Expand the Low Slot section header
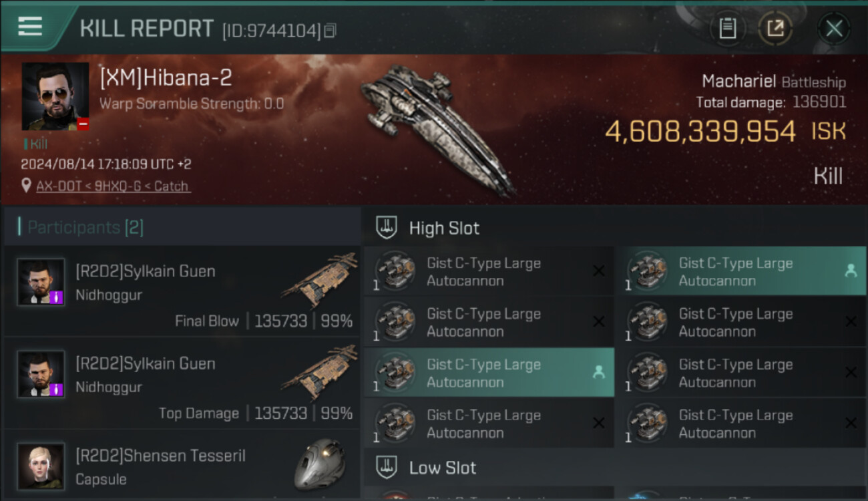This screenshot has width=868, height=501. click(x=442, y=468)
